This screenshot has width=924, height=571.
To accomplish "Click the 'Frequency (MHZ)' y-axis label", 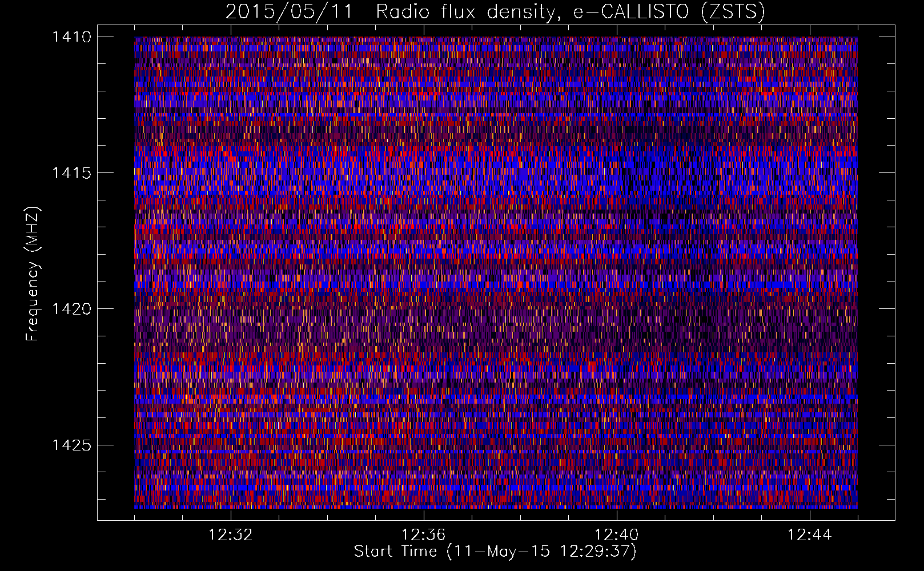I will click(x=33, y=274).
